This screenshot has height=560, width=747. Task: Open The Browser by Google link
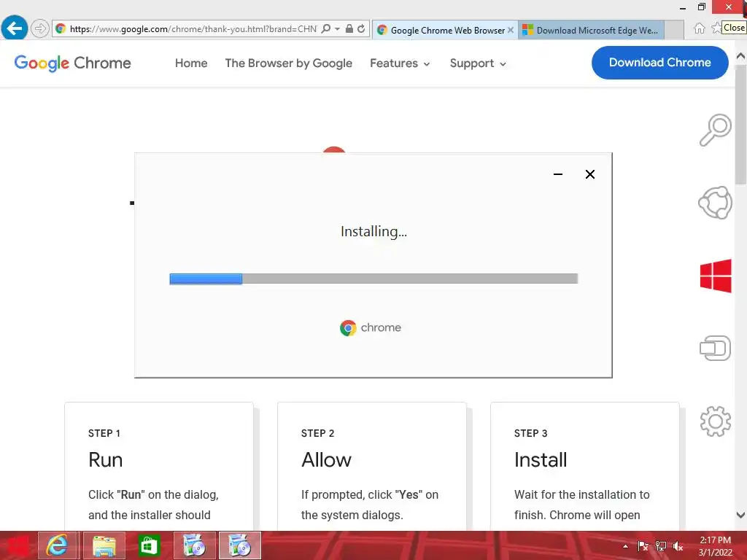(x=289, y=63)
